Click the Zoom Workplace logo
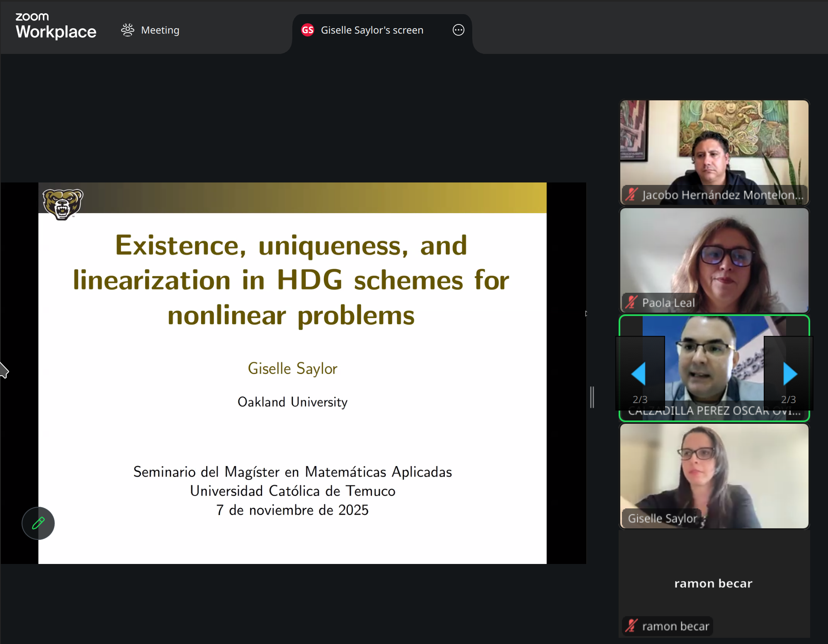828x644 pixels. (56, 26)
